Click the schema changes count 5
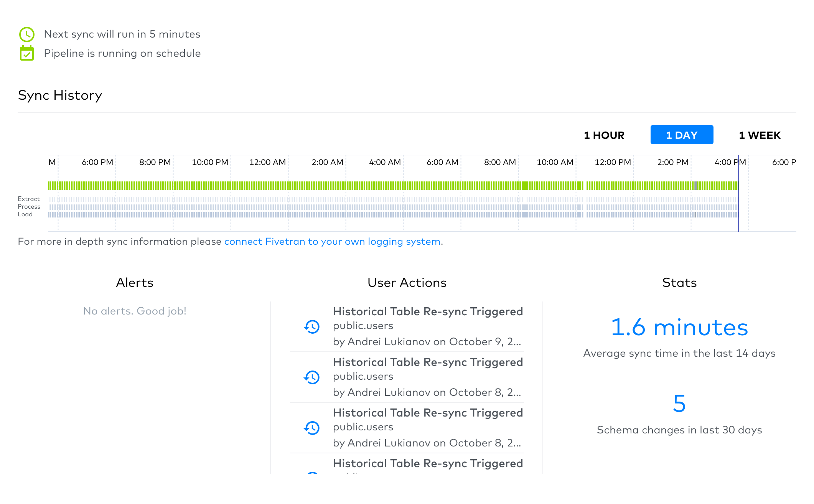The image size is (814, 504). coord(679,404)
